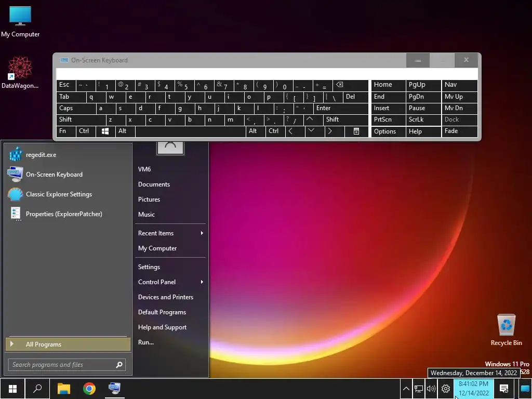Open File Explorer from the taskbar
The image size is (532, 399).
[x=63, y=389]
